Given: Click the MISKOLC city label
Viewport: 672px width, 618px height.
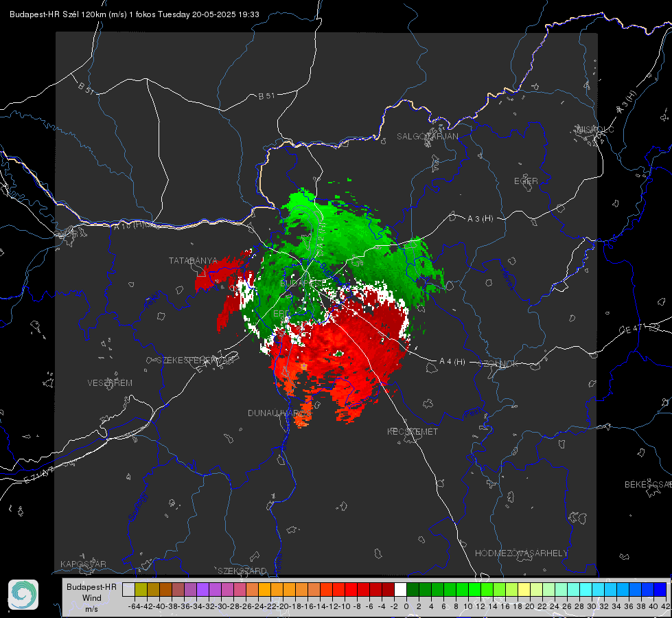Looking at the screenshot, I should [x=595, y=129].
